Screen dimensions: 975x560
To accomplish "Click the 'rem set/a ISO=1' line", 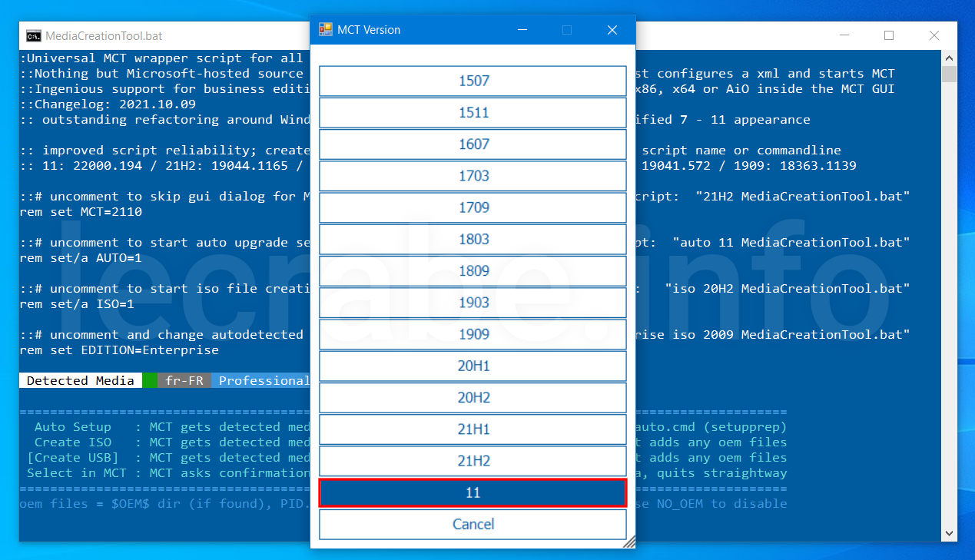I will 77,303.
